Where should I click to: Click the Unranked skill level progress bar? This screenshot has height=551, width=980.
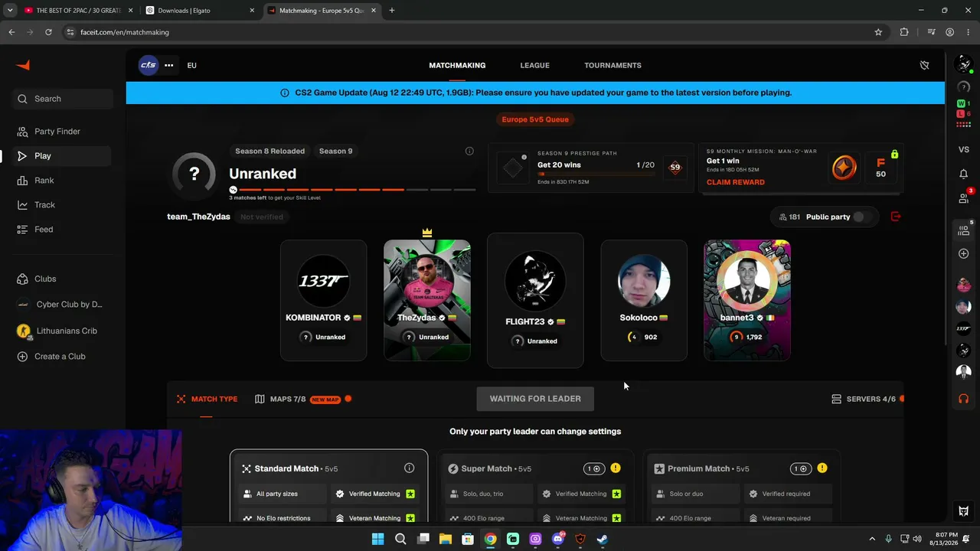(352, 190)
